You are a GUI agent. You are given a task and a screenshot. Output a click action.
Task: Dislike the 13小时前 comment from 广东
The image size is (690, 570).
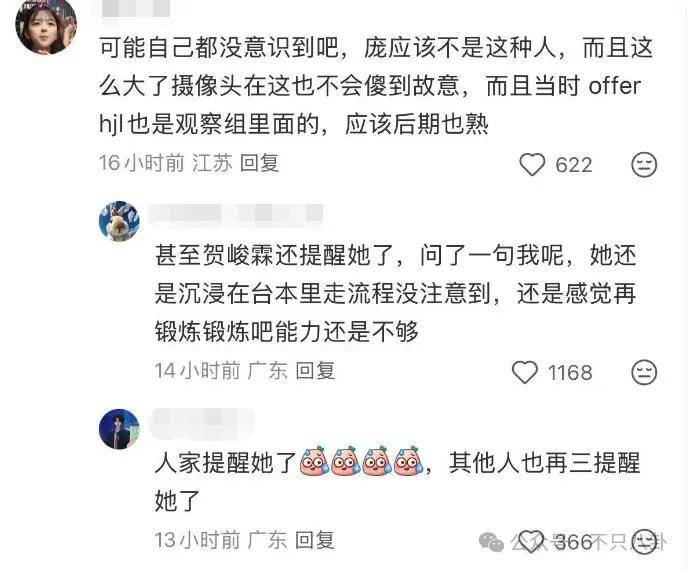coord(644,541)
